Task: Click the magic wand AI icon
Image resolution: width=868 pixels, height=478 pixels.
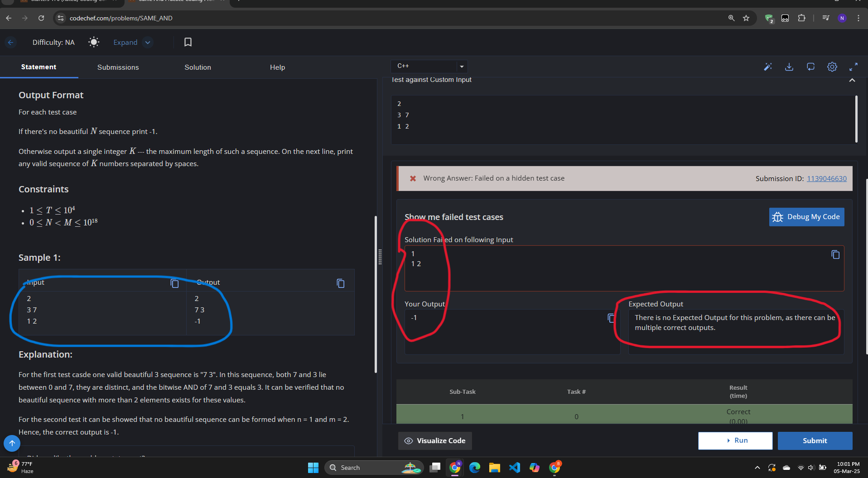Action: [767, 67]
